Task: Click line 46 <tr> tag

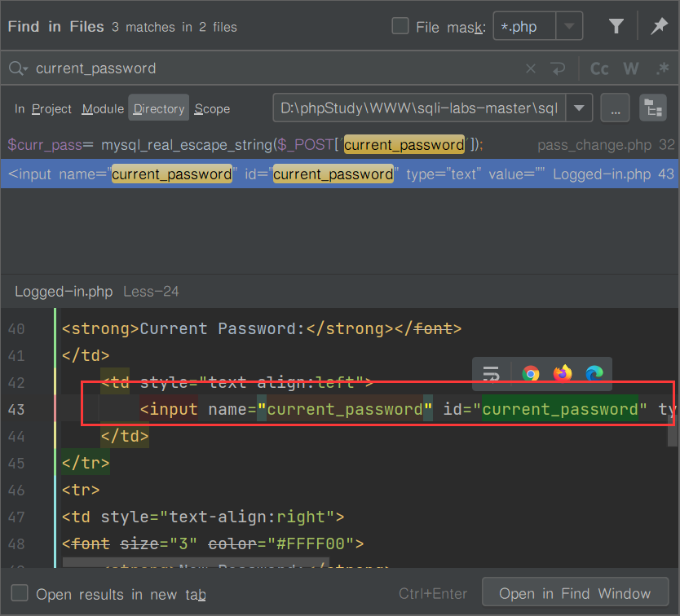Action: (x=81, y=490)
